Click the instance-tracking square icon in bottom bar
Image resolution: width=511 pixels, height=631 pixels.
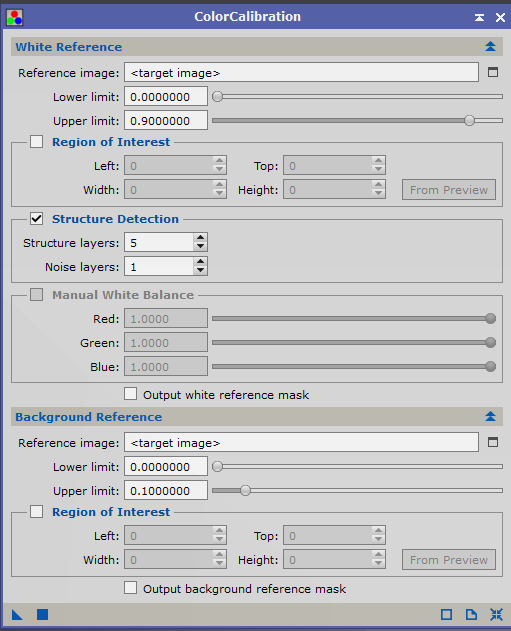click(446, 615)
